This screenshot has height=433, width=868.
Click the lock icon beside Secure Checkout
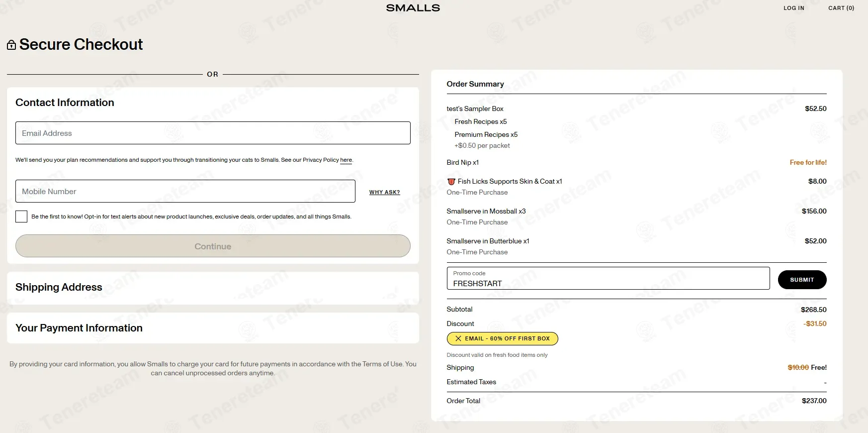click(x=11, y=45)
